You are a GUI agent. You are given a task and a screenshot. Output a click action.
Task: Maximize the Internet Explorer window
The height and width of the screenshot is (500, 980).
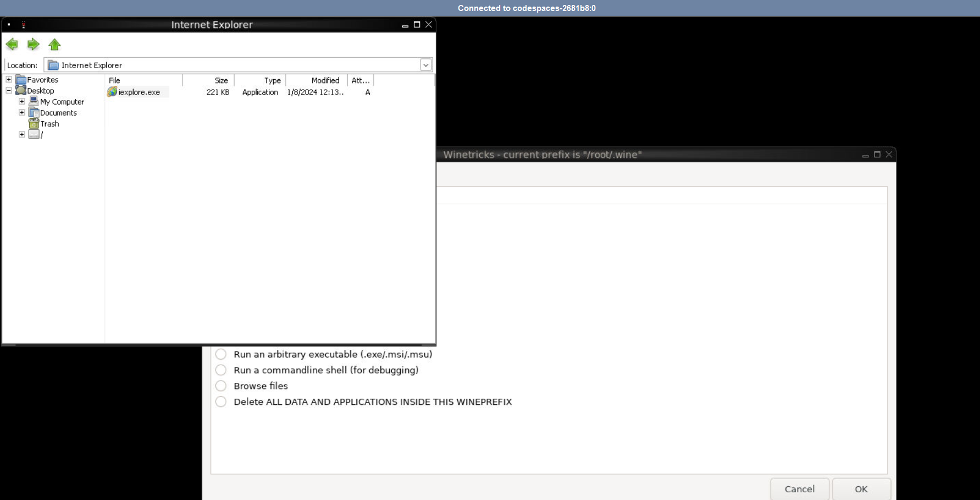[x=417, y=25]
